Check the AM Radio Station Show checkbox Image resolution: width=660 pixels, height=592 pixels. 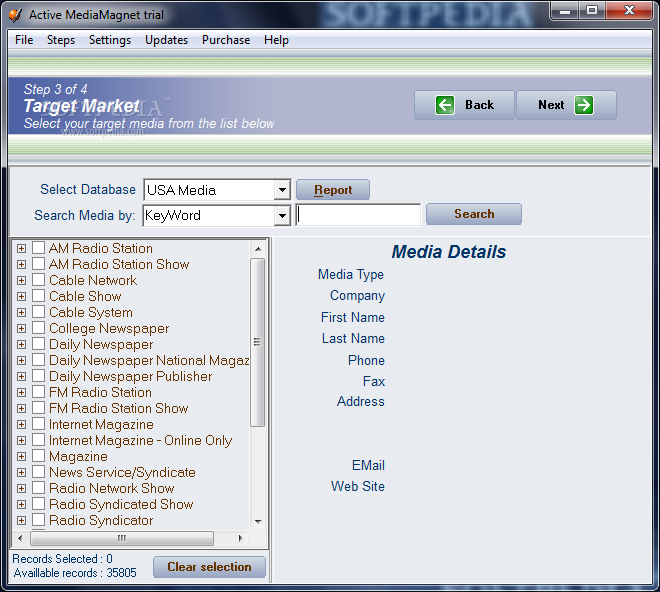point(38,264)
